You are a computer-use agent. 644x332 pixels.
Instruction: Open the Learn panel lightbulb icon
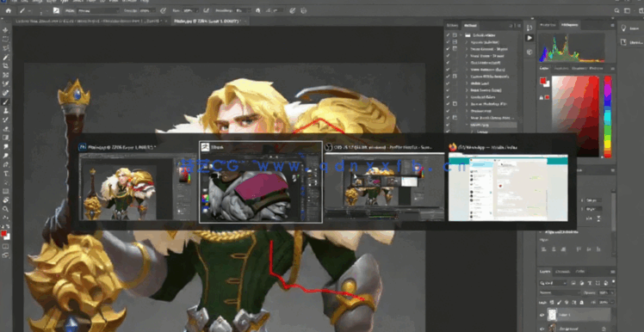pyautogui.click(x=623, y=28)
